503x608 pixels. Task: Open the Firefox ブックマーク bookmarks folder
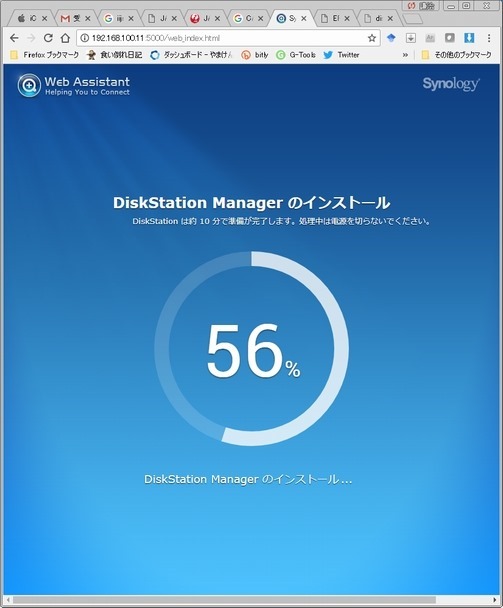point(45,55)
